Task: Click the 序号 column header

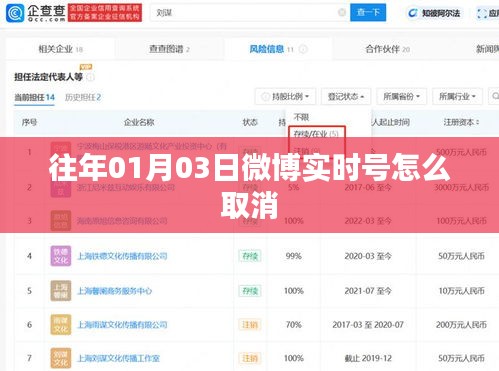Action: pyautogui.click(x=29, y=122)
